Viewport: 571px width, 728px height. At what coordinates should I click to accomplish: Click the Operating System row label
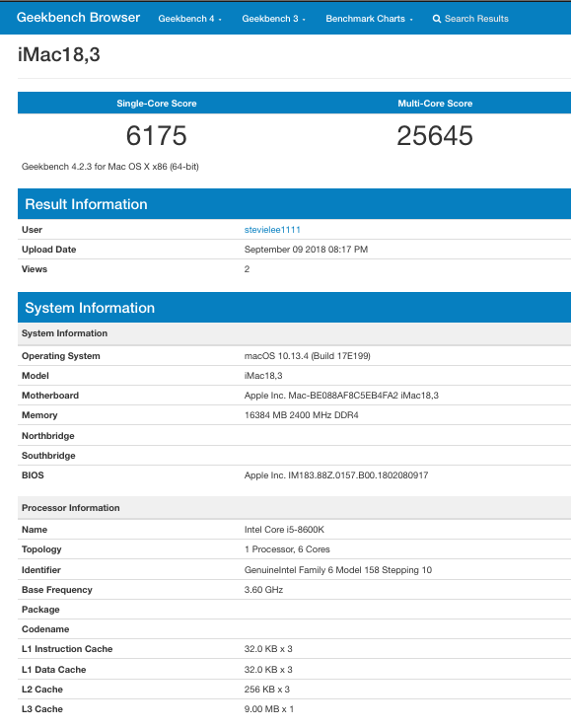pos(61,356)
